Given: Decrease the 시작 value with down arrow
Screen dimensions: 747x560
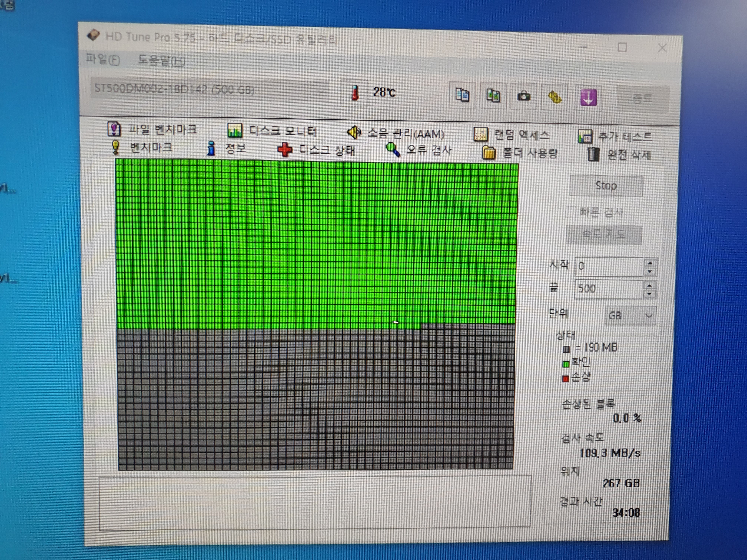Looking at the screenshot, I should click(x=650, y=271).
